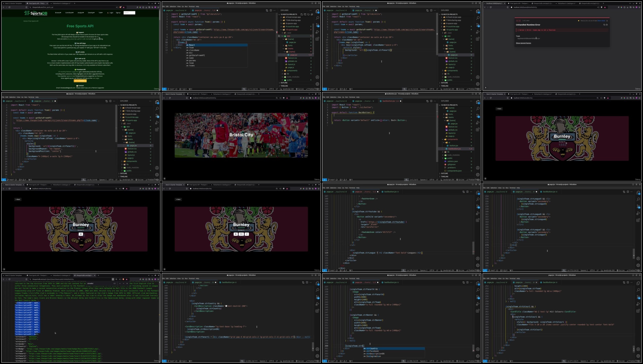Click the TheSportsDB logo
Viewport: 643px width, 364px height.
point(36,13)
